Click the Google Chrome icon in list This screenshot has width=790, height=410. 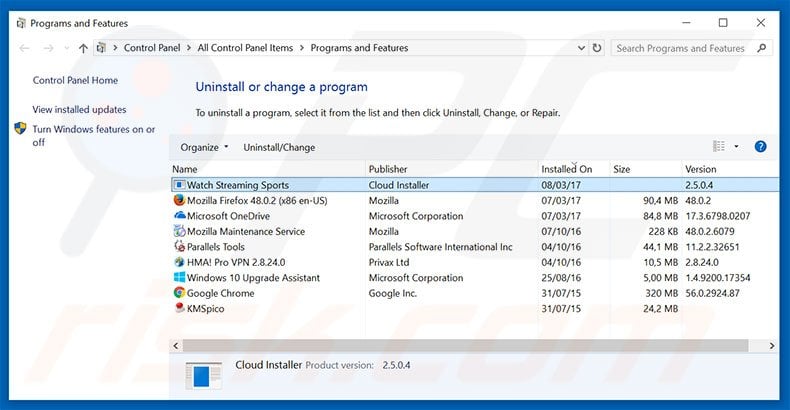coord(179,293)
